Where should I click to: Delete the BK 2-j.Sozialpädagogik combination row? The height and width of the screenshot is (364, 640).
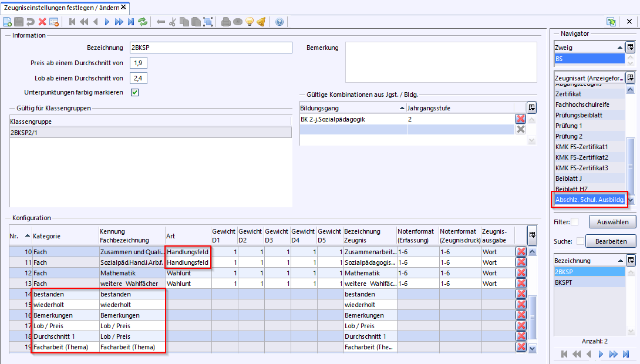coord(520,119)
